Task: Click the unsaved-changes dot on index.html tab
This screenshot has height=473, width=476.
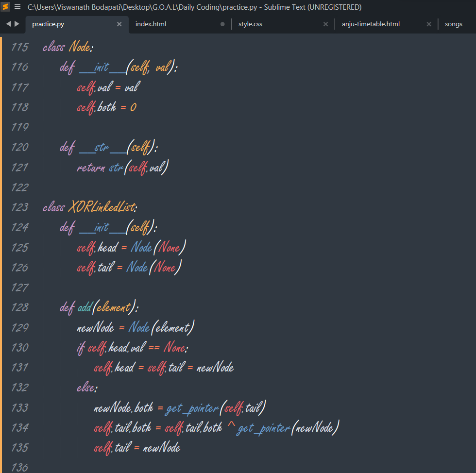Action: (x=222, y=23)
